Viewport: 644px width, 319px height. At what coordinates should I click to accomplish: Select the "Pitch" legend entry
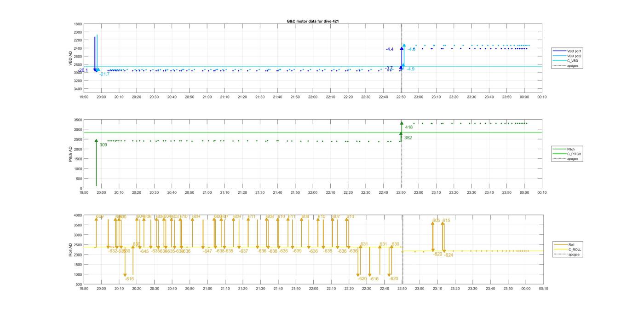[564, 149]
